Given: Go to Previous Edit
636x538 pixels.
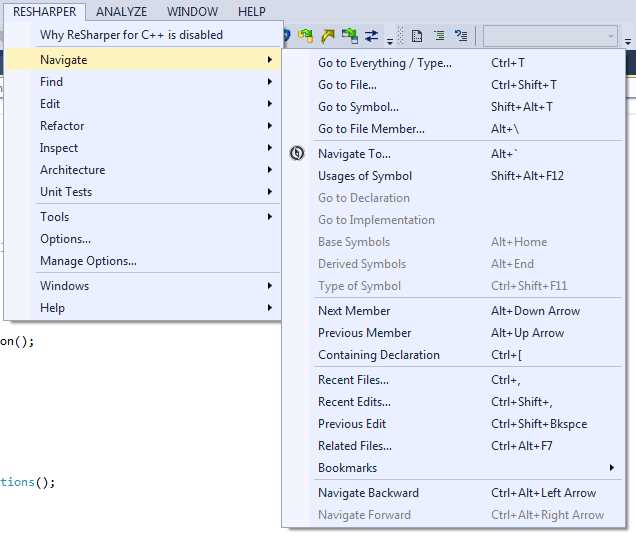Looking at the screenshot, I should tap(454, 424).
